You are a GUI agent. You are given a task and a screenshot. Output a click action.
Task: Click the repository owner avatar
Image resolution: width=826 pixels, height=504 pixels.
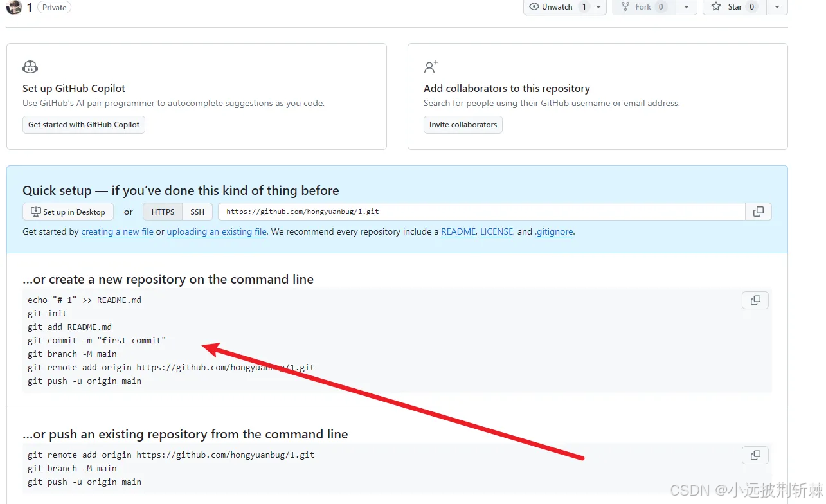13,7
